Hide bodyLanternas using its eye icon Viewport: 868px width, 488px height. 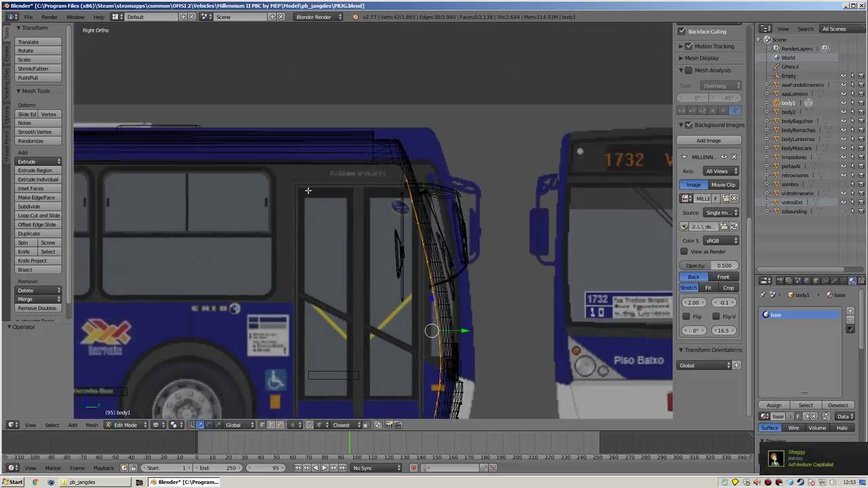(844, 139)
